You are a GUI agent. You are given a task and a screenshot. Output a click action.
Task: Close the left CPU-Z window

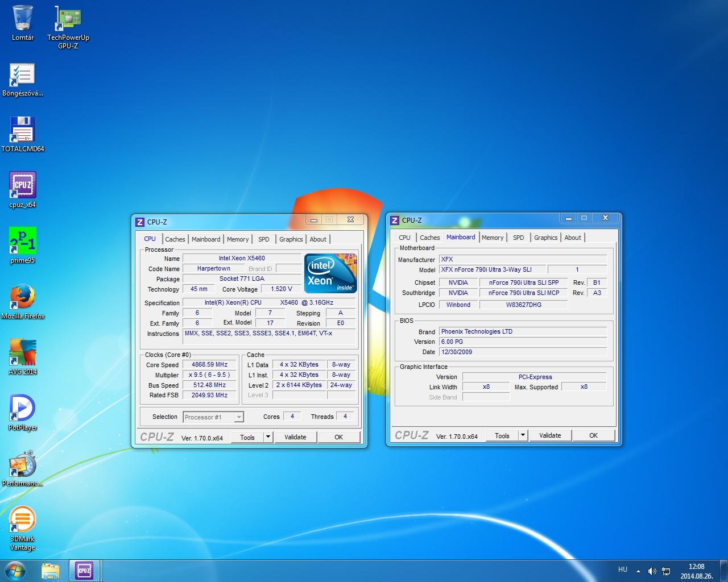click(350, 219)
